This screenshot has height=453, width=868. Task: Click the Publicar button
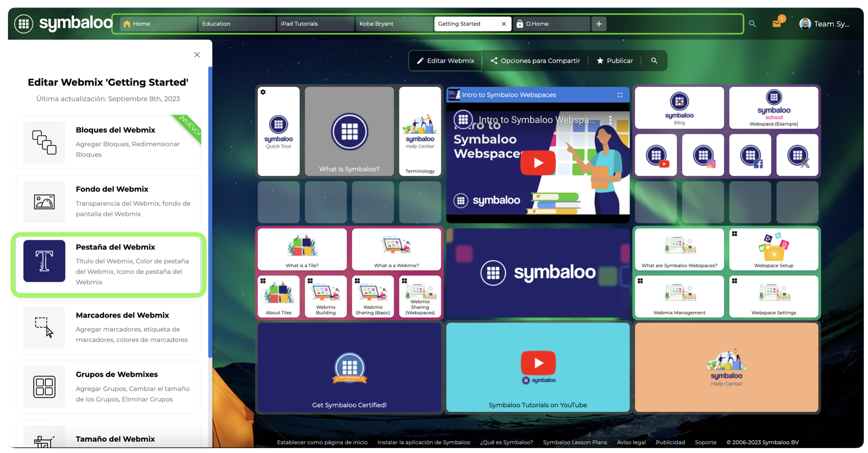[615, 61]
